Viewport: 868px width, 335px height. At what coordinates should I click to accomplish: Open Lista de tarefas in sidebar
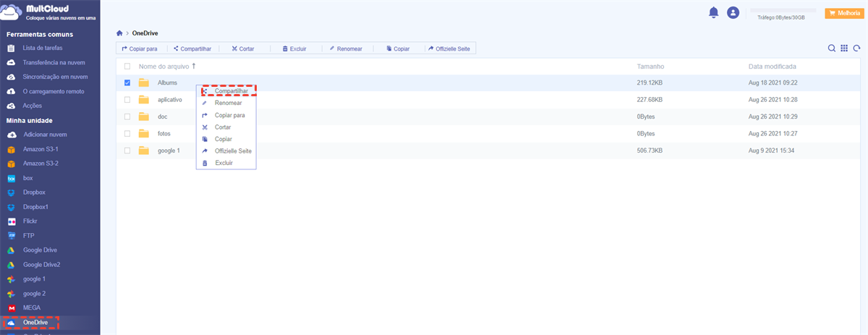(43, 48)
